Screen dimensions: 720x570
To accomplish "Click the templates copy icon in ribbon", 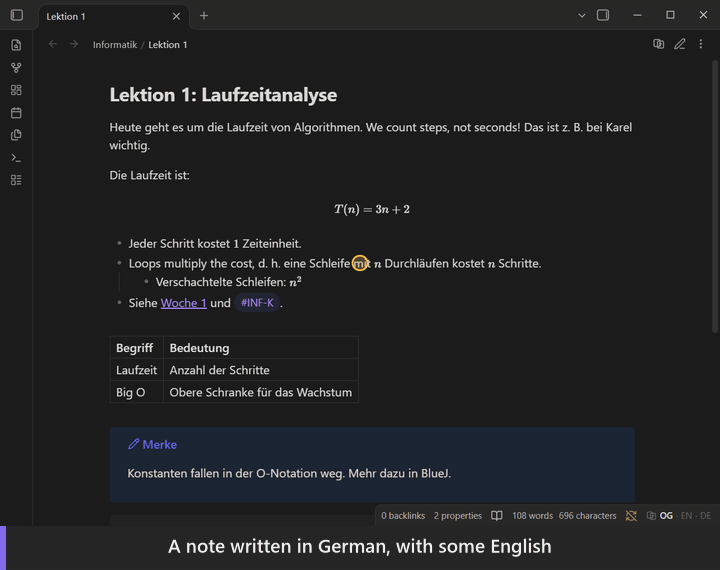I will pos(16,135).
